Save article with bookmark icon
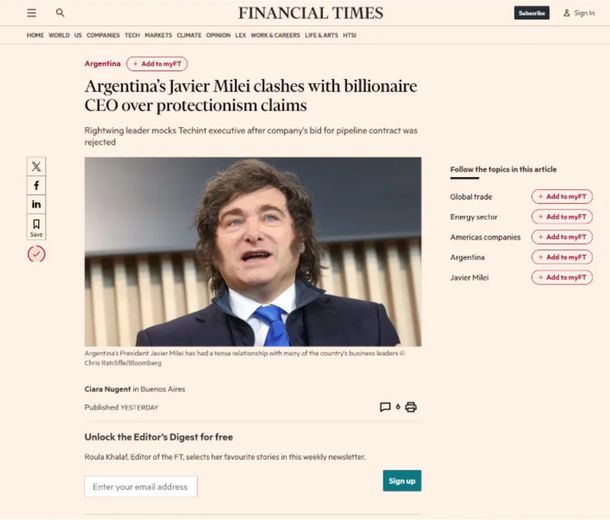610x520 pixels. (x=37, y=226)
